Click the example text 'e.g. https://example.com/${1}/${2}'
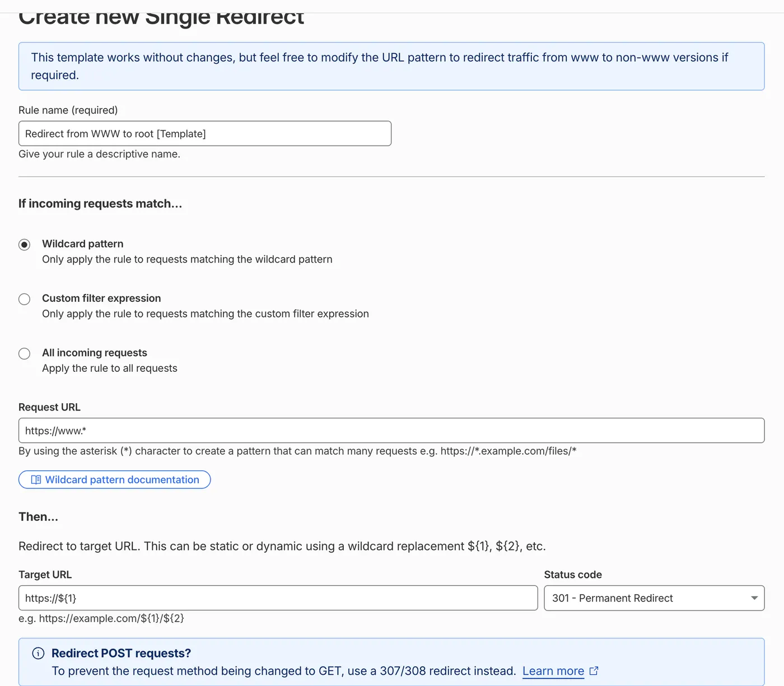 click(101, 618)
